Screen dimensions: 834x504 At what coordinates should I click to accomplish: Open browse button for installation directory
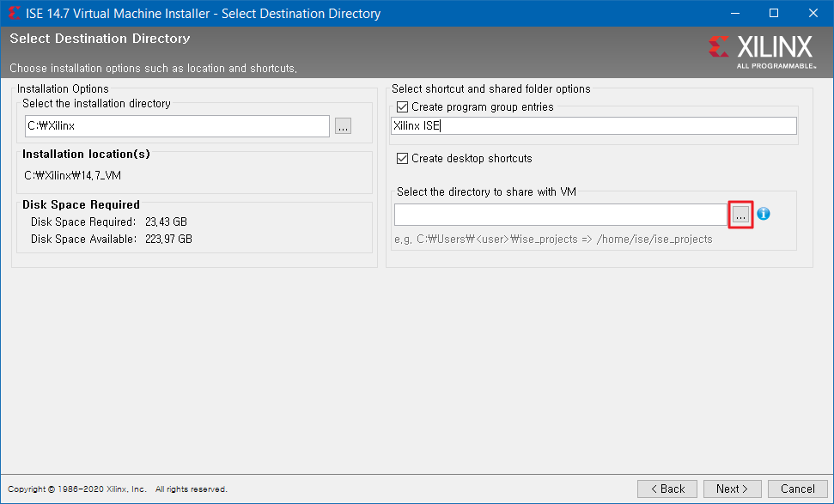pos(343,126)
